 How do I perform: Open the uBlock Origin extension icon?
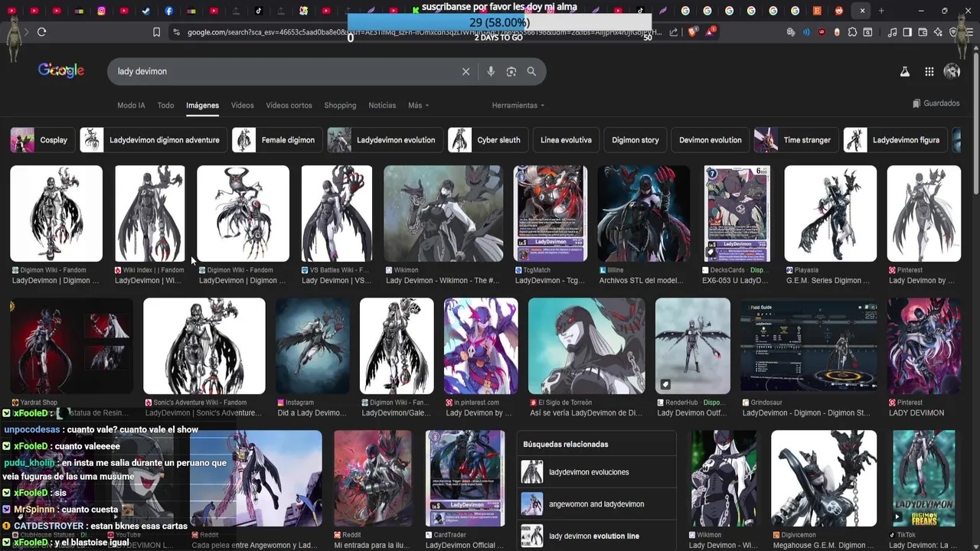point(822,32)
